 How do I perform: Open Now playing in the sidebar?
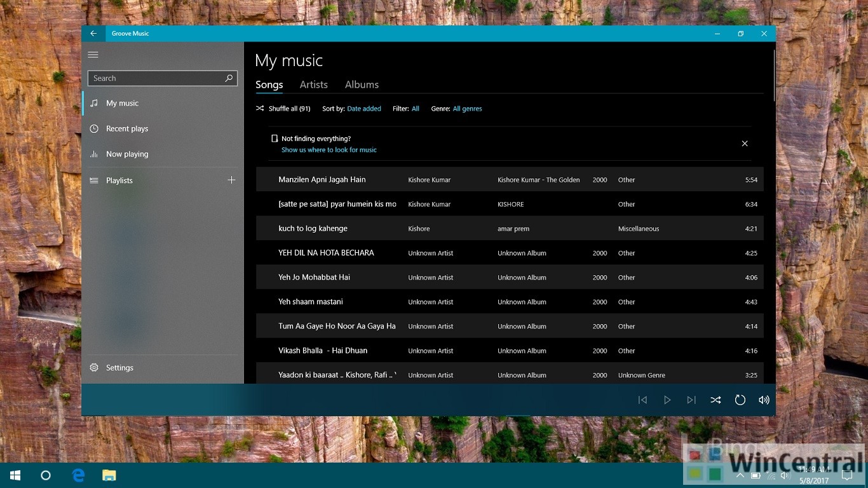tap(163, 154)
